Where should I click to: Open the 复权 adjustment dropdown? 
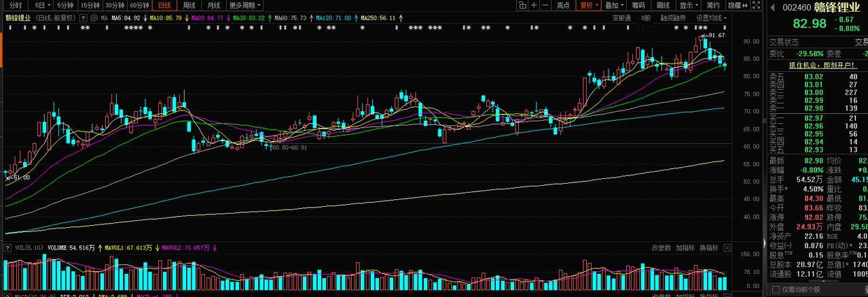588,5
